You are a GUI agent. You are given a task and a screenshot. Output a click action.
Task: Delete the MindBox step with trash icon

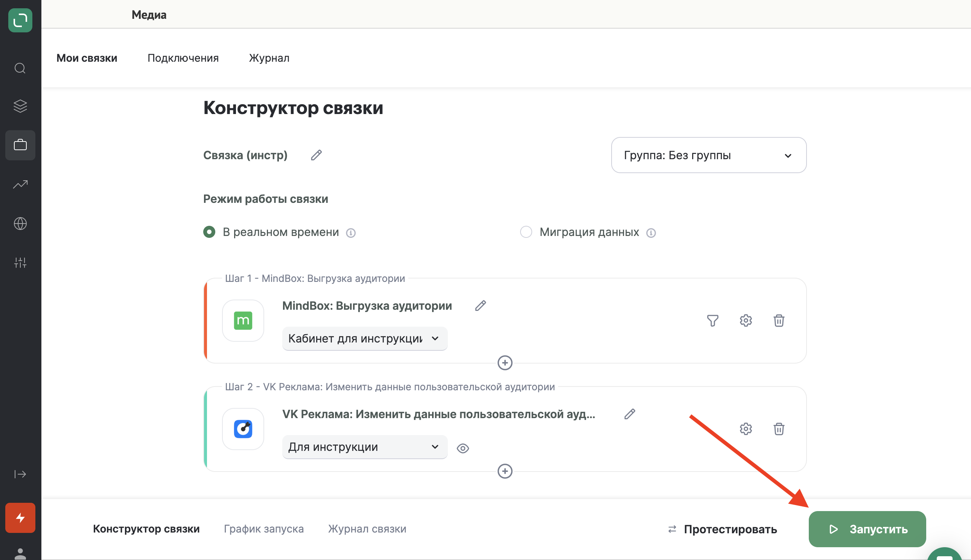coord(779,320)
